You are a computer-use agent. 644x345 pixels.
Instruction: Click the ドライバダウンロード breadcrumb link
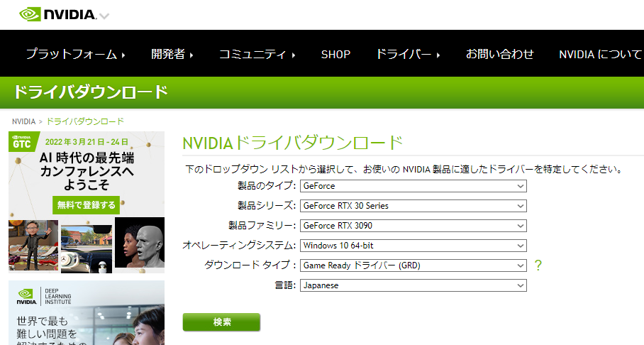click(x=85, y=121)
